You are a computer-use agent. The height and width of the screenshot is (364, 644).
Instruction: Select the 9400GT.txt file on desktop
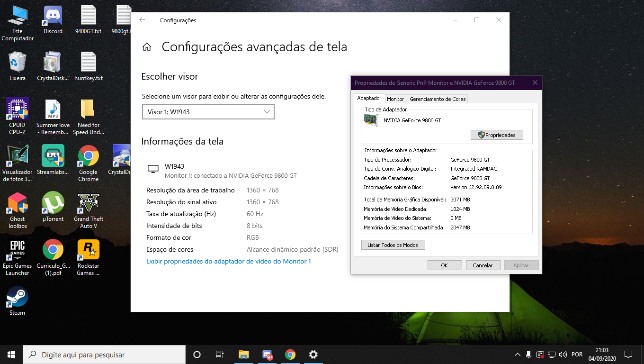point(88,19)
